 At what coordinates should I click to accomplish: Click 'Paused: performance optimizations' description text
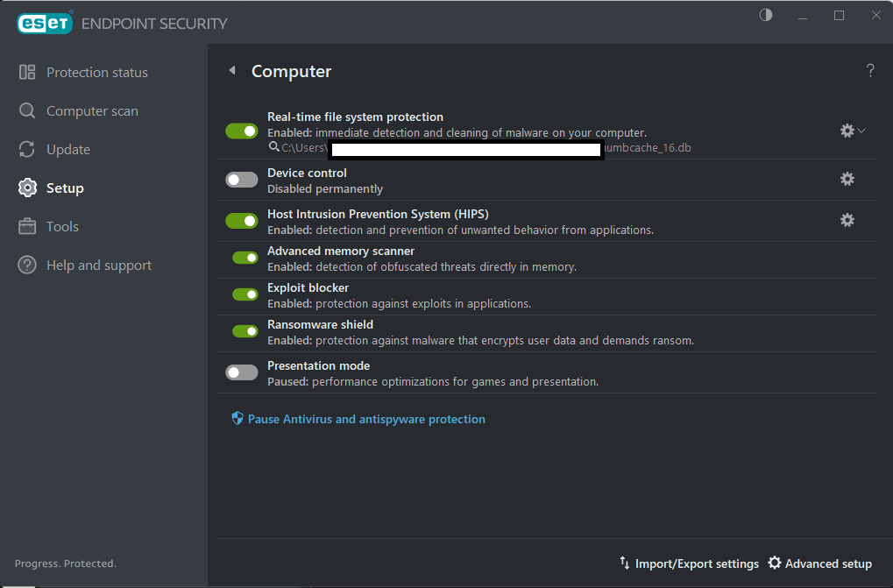coord(433,382)
